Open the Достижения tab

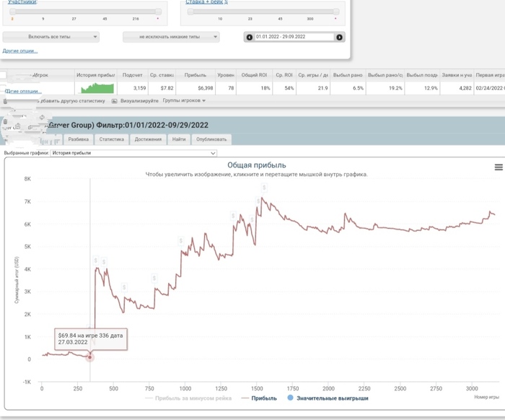tap(148, 139)
